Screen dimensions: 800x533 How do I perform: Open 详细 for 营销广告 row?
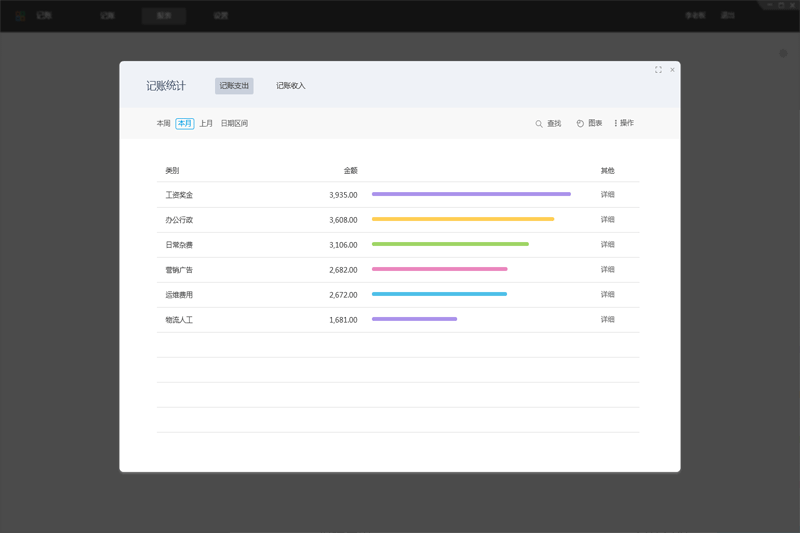point(608,269)
